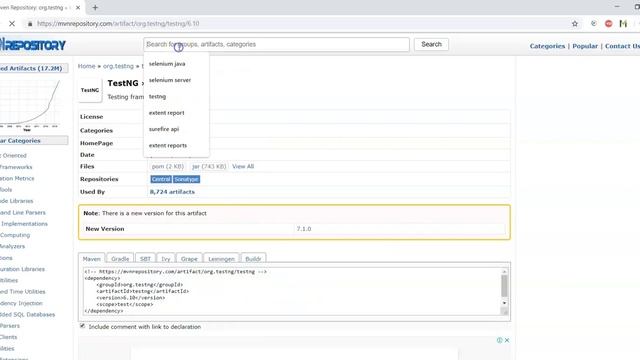This screenshot has height=360, width=640.
Task: Download the pom (2 KB) file
Action: pyautogui.click(x=167, y=167)
